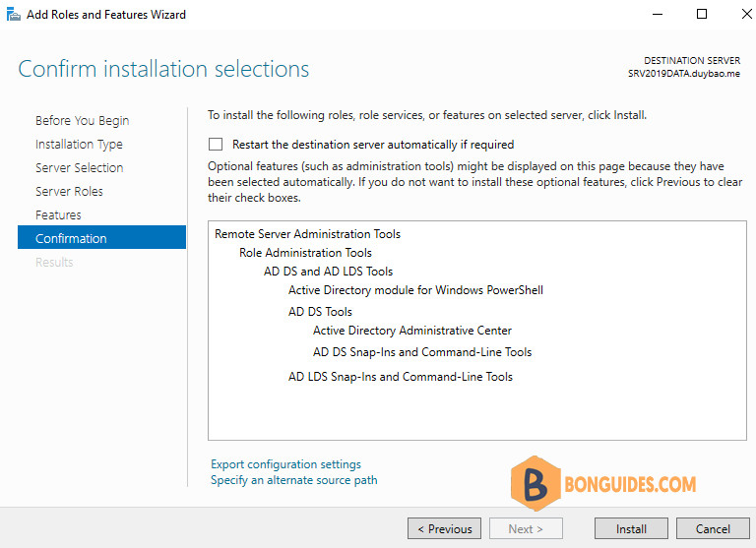Viewport: 756px width, 548px height.
Task: Click destination server name SRV2019DATA.duybao.me
Action: [684, 74]
